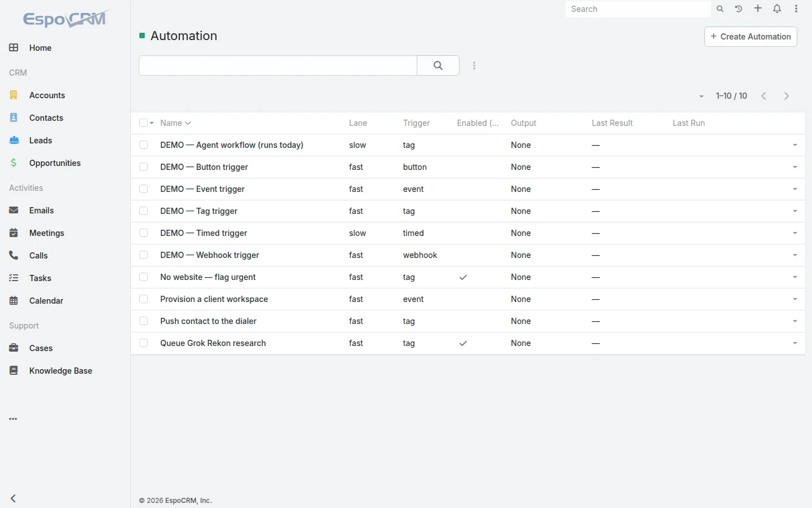Open the notifications bell
Viewport: 812px width, 508px height.
[x=777, y=8]
